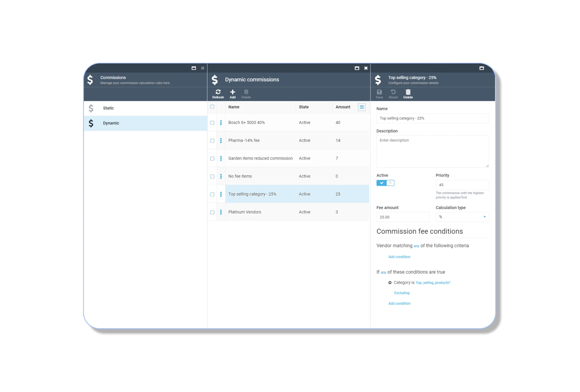Maximize the Dynamic commissions blade
The height and width of the screenshot is (392, 580).
pyautogui.click(x=357, y=68)
